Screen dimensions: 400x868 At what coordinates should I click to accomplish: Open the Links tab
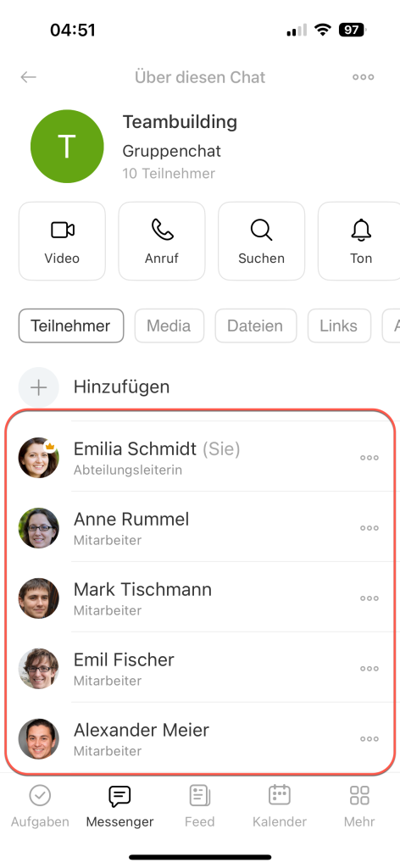pyautogui.click(x=339, y=325)
